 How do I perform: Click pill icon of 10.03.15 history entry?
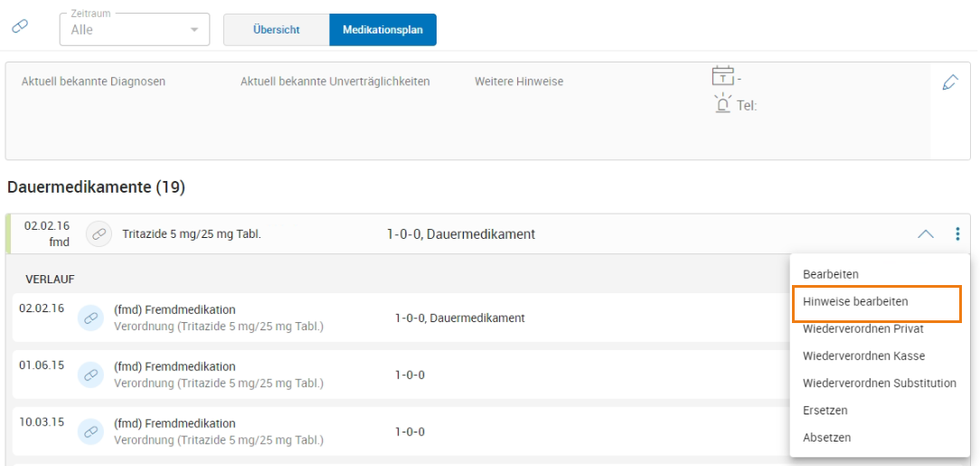pyautogui.click(x=90, y=432)
